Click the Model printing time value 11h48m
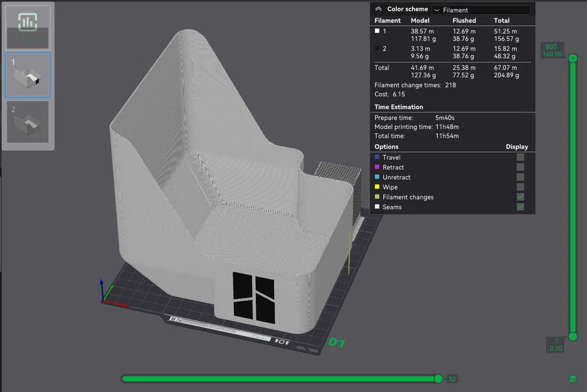Viewport: 587px width, 392px height. pyautogui.click(x=447, y=127)
